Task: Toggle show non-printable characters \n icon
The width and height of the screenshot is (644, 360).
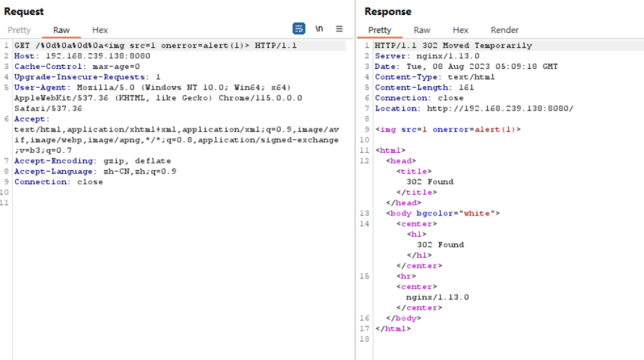Action: (x=319, y=29)
